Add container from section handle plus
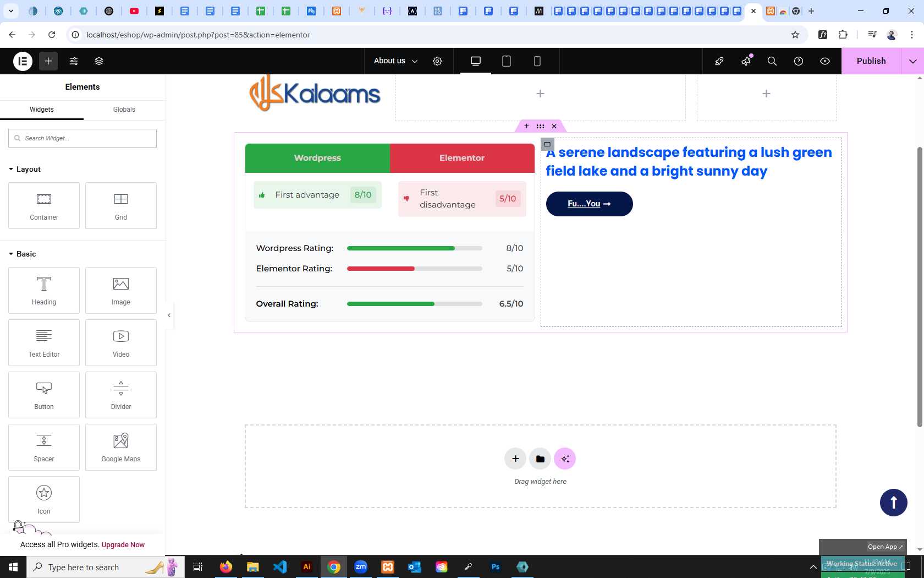 pyautogui.click(x=527, y=126)
